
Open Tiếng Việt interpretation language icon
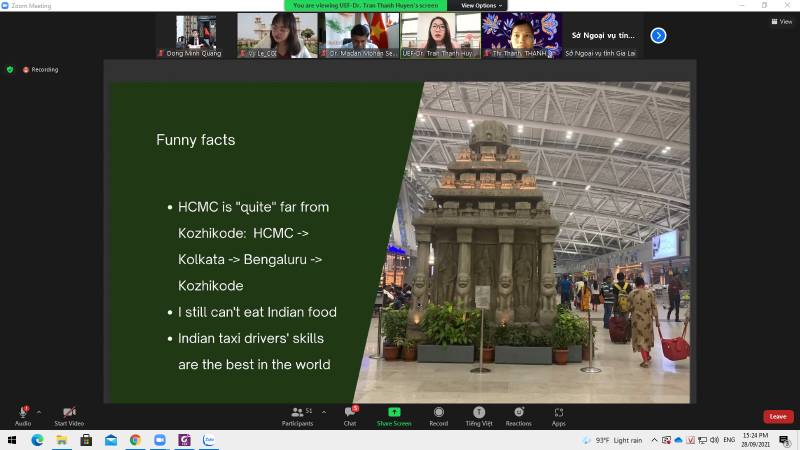pos(478,413)
